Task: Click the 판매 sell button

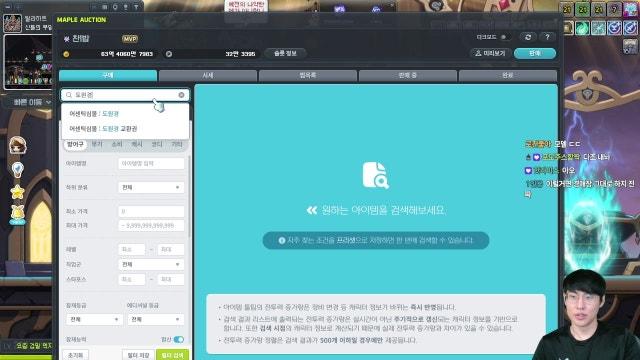Action: [535, 53]
